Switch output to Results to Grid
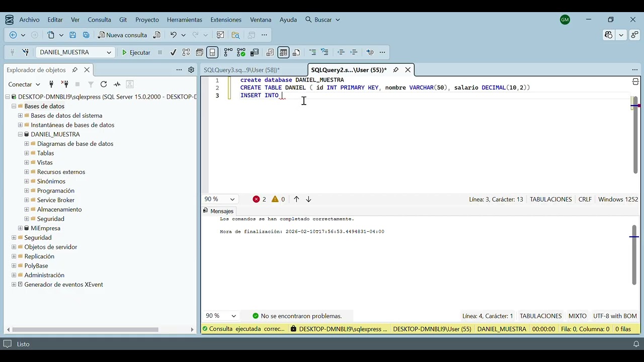The image size is (644, 362). 283,52
